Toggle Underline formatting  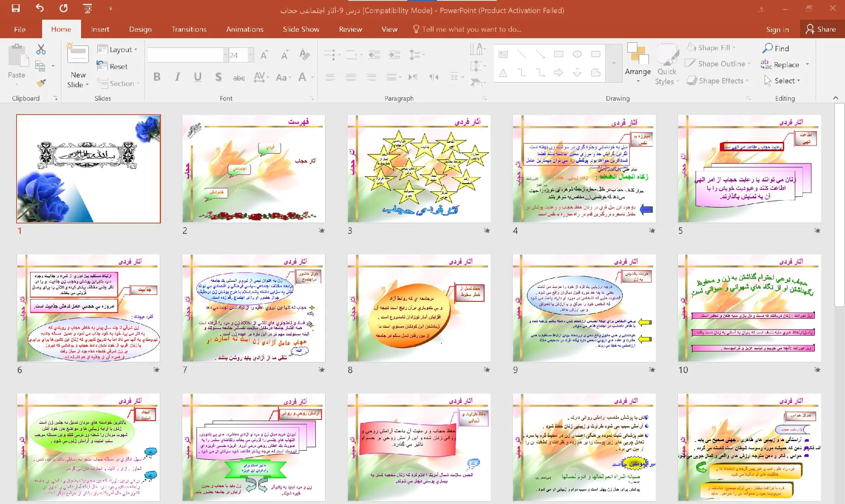(x=198, y=77)
